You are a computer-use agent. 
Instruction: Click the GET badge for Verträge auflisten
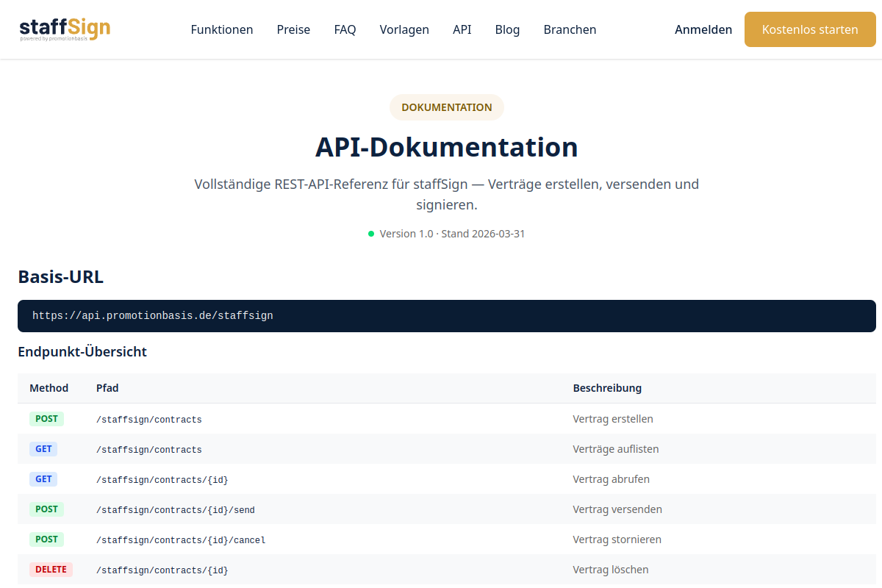[43, 449]
